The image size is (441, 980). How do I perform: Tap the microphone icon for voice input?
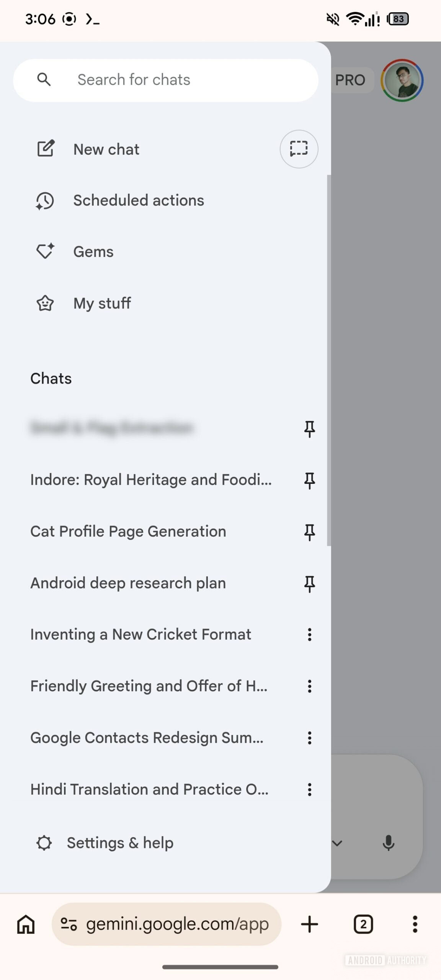(x=389, y=843)
